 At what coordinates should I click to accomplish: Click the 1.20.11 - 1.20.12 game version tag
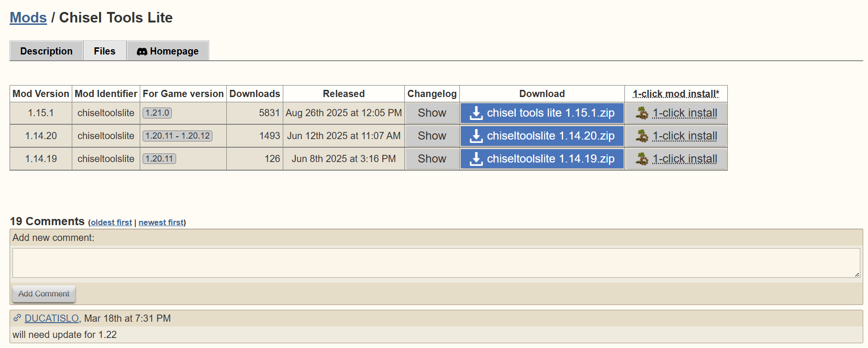pyautogui.click(x=178, y=136)
